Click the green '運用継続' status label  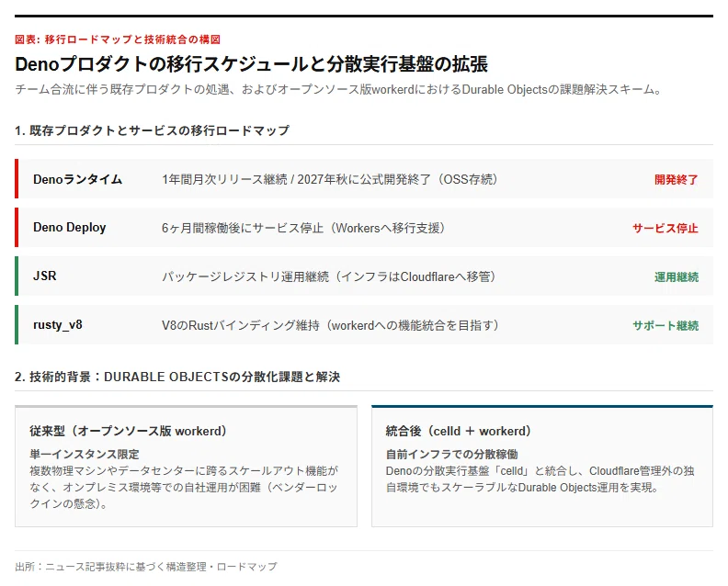click(x=676, y=277)
